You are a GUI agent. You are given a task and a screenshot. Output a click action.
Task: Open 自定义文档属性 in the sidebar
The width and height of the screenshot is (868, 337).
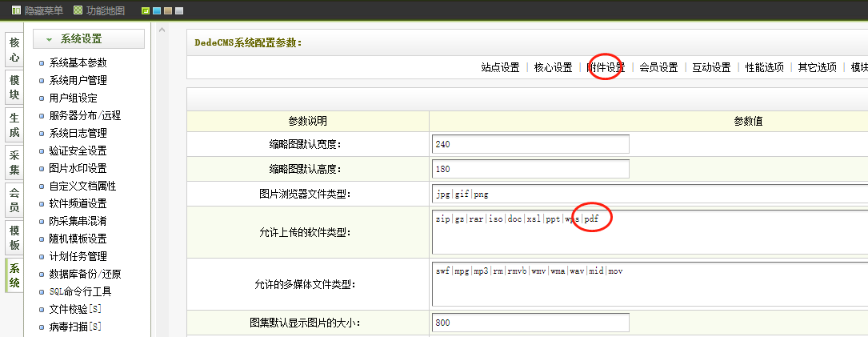pos(82,187)
